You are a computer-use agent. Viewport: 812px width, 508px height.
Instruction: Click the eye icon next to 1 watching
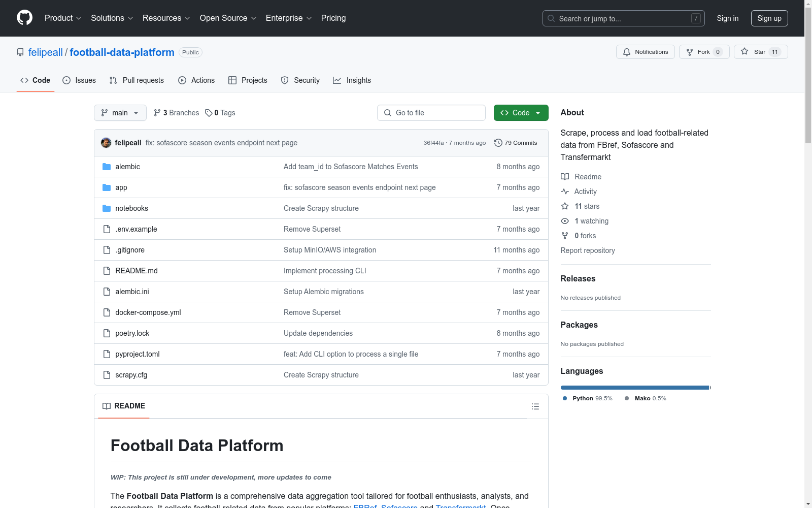[x=565, y=221]
